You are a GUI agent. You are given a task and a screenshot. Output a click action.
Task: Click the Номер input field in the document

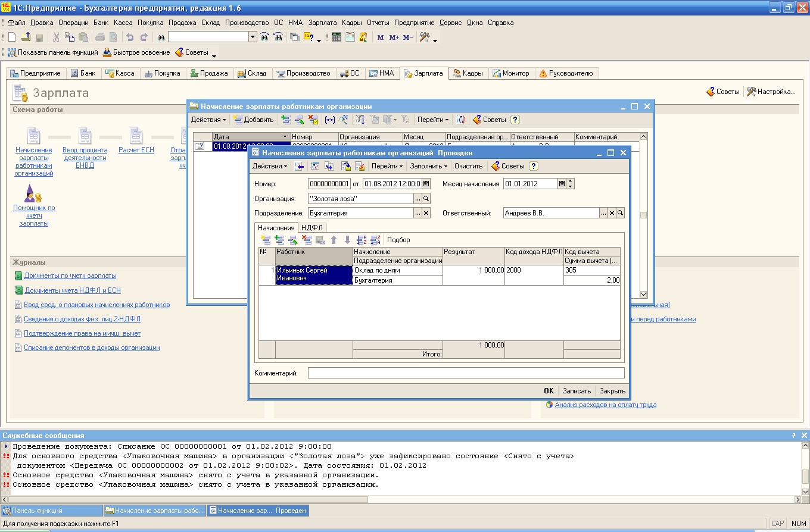pyautogui.click(x=329, y=184)
